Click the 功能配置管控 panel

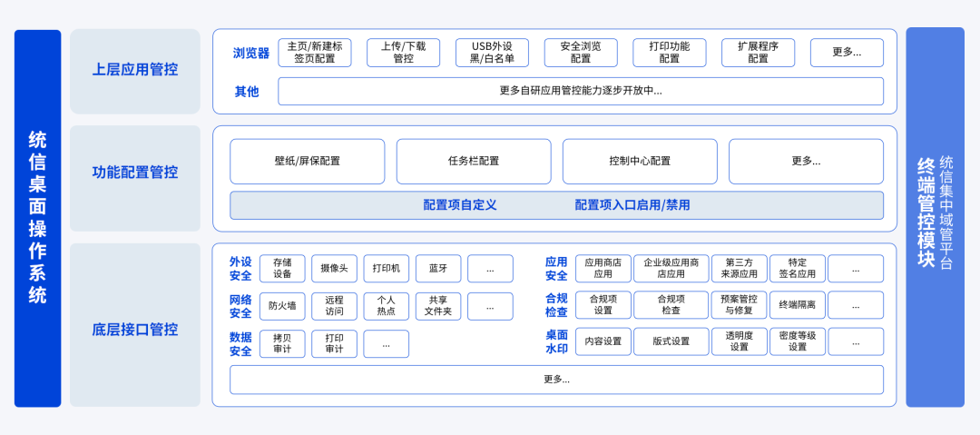pyautogui.click(x=135, y=178)
